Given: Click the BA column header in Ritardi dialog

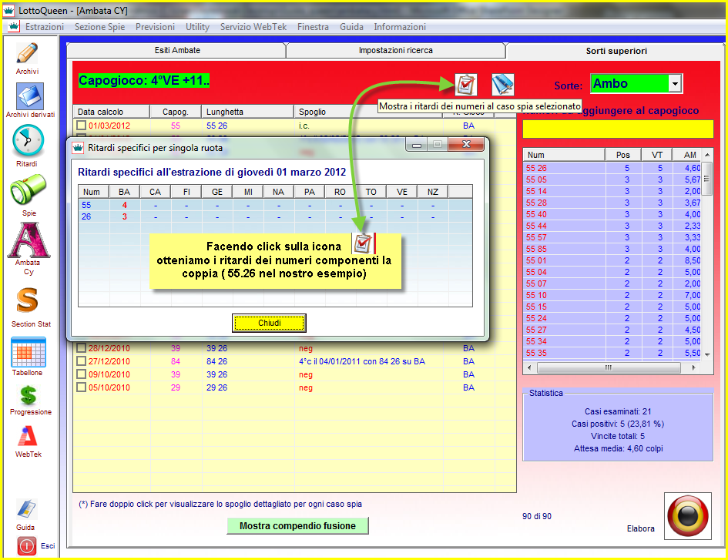Looking at the screenshot, I should pyautogui.click(x=124, y=192).
